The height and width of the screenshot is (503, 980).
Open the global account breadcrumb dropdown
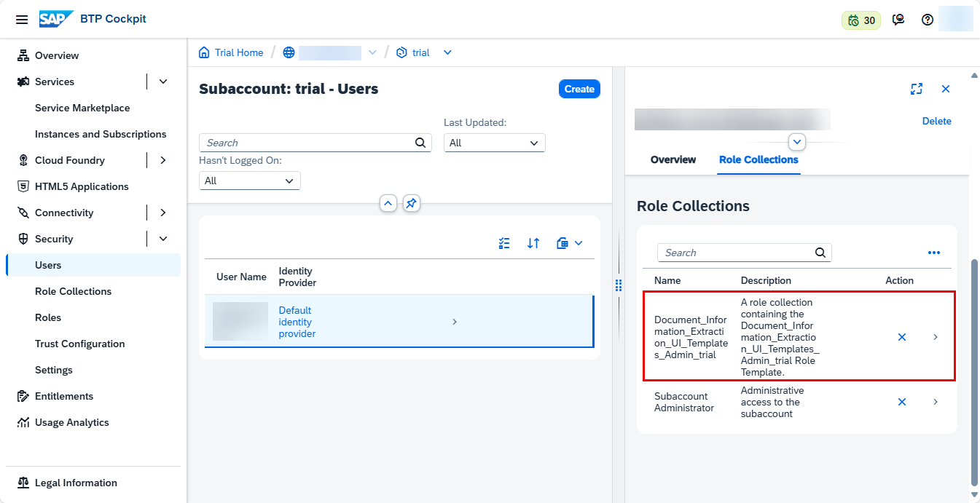point(372,52)
